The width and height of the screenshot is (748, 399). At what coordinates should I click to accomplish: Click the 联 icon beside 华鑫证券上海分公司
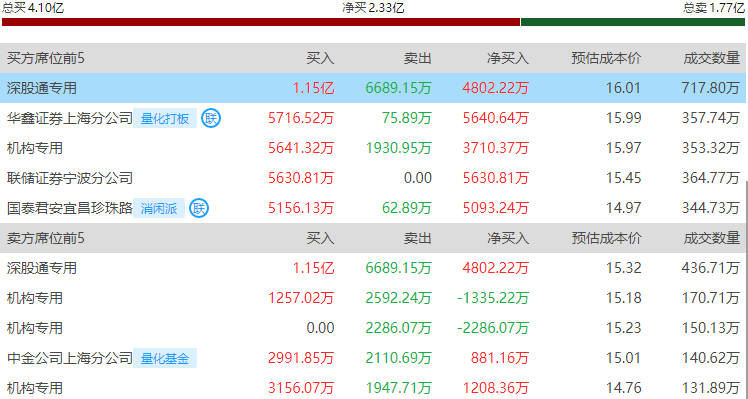point(211,118)
